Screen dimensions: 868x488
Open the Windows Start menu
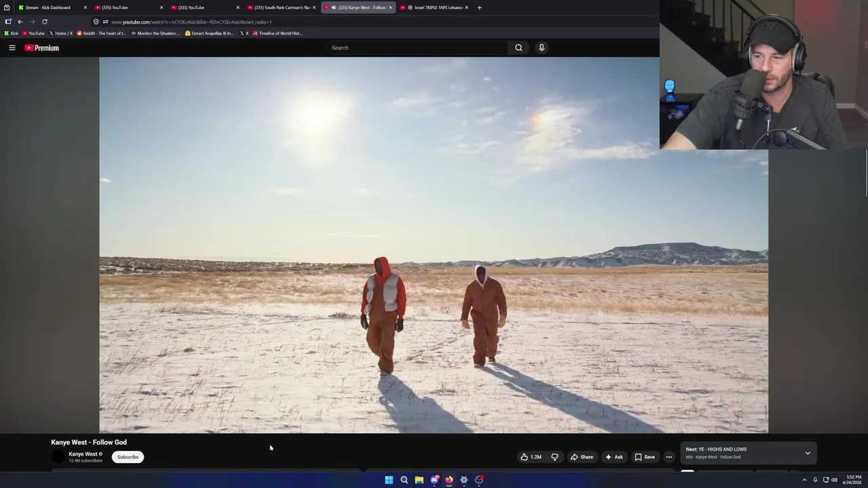389,480
